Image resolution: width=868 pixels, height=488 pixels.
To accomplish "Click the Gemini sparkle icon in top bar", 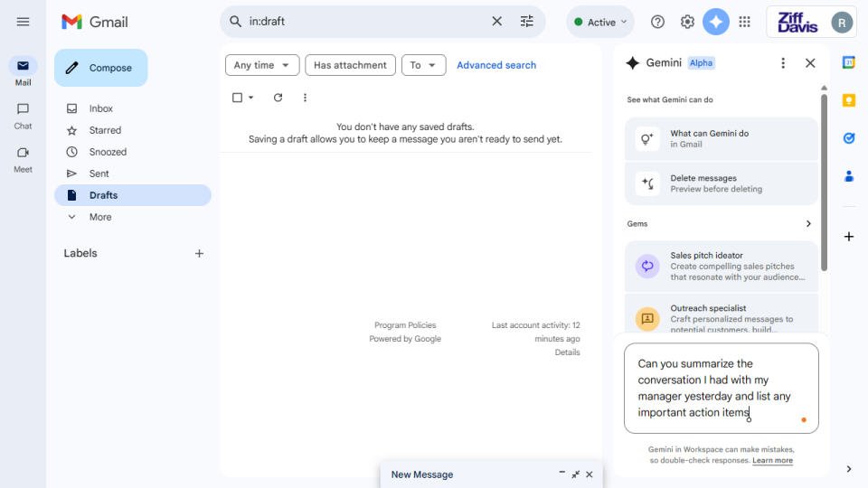I will click(x=716, y=22).
